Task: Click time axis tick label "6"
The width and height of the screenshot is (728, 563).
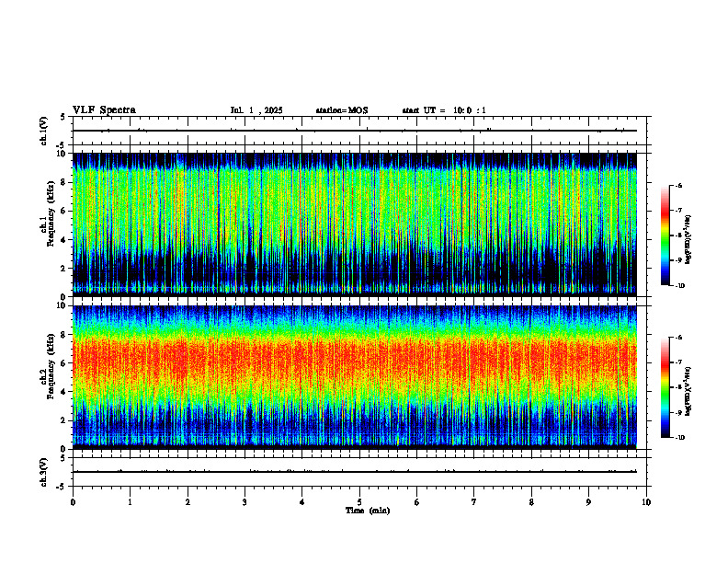Action: 416,502
